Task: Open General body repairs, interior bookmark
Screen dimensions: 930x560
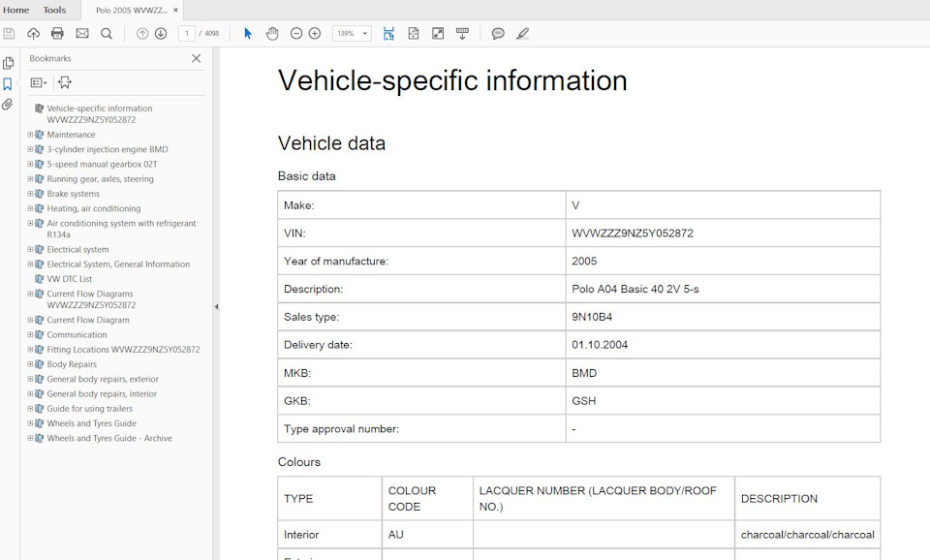Action: coord(102,394)
